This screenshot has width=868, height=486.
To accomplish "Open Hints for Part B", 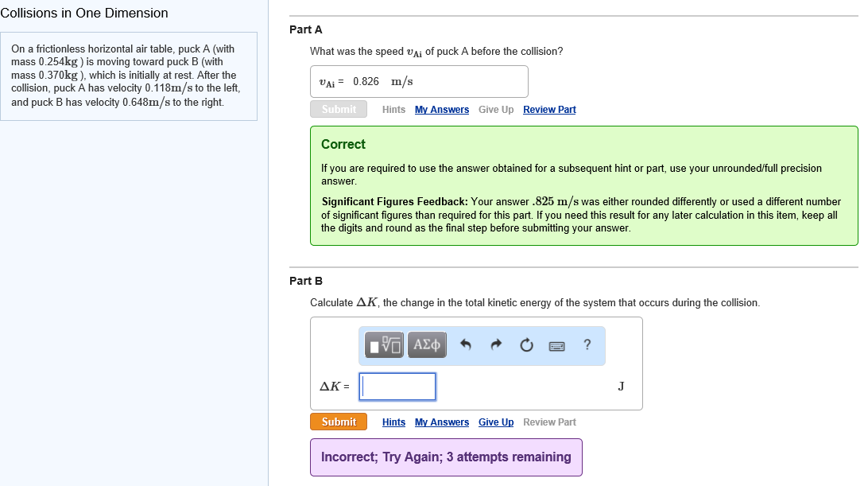I will [393, 422].
